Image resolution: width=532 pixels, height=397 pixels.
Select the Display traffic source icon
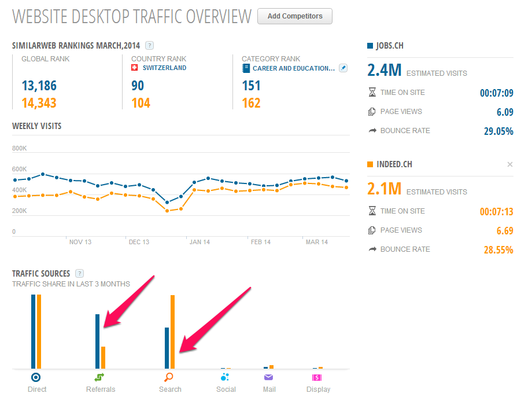(317, 377)
